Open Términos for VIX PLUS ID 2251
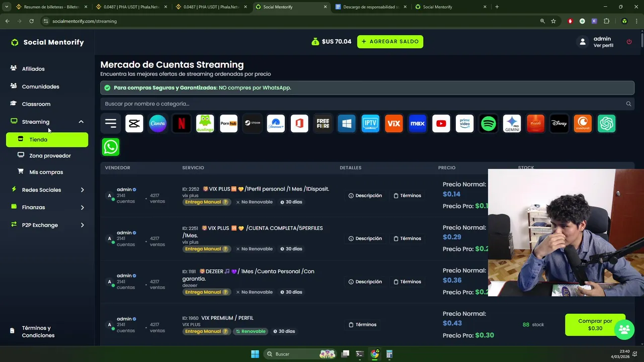Viewport: 644px width, 362px height. tap(408, 238)
